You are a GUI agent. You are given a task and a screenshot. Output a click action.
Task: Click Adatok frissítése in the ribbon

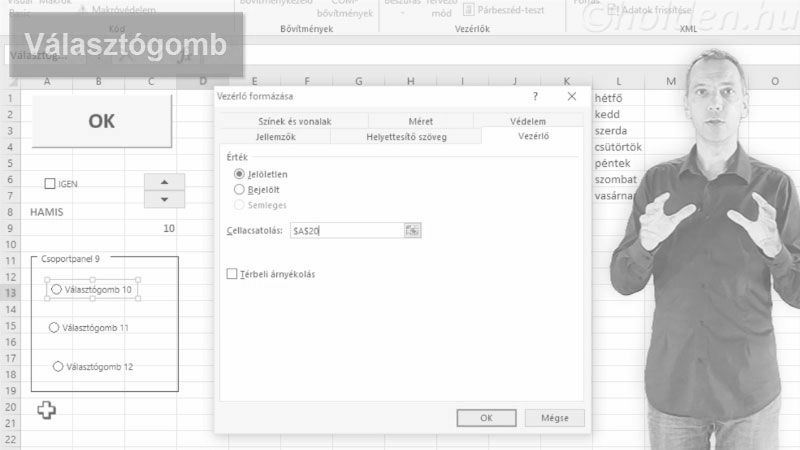pos(649,10)
